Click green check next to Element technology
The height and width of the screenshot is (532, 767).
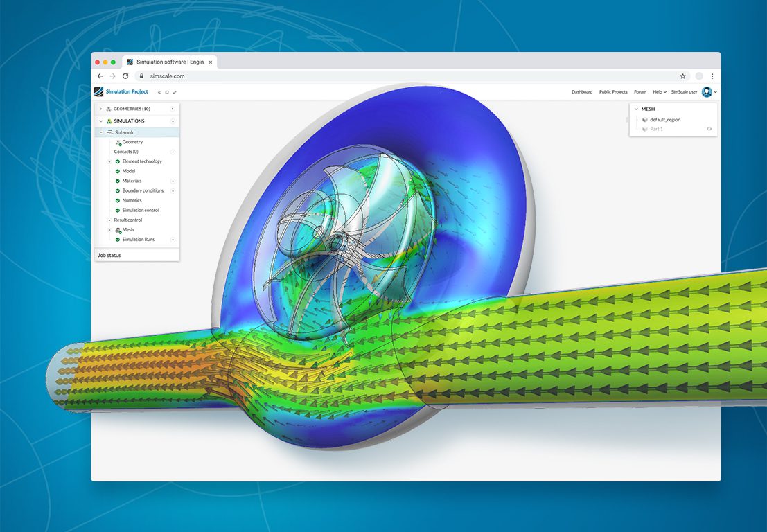[117, 161]
